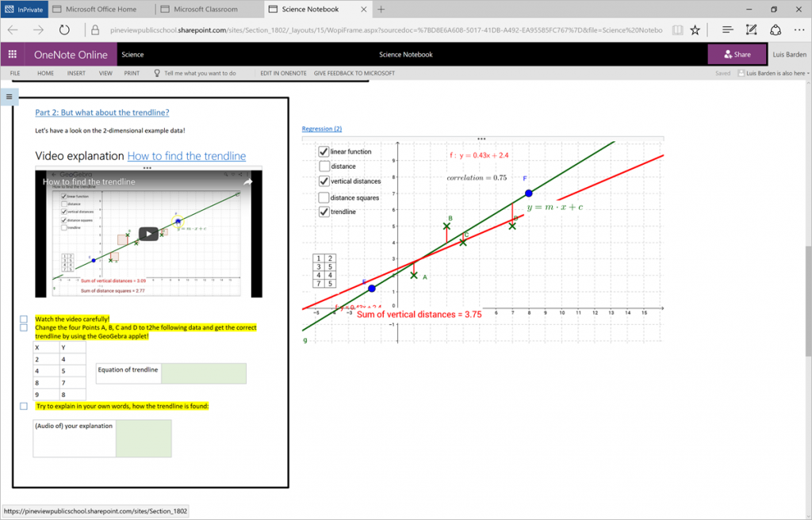Switch to the Microsoft Classroom browser tab
812x520 pixels.
pos(205,10)
